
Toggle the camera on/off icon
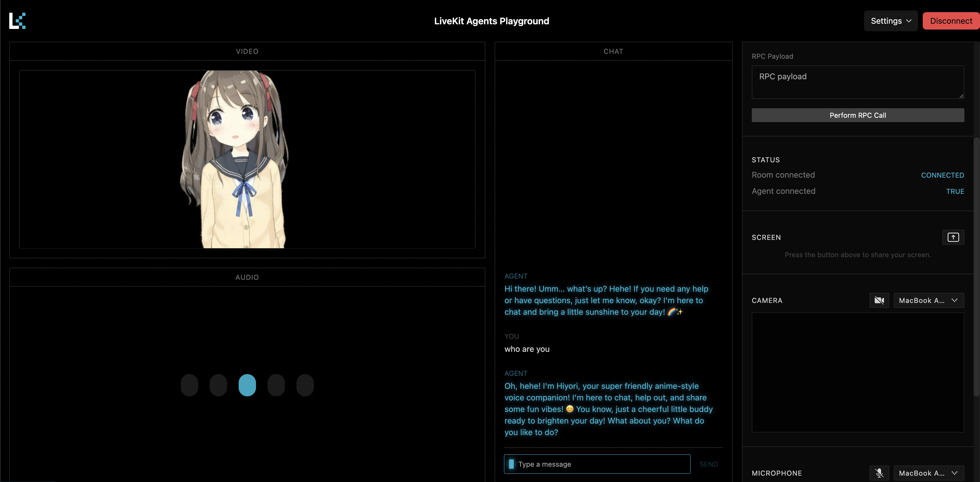pyautogui.click(x=879, y=301)
